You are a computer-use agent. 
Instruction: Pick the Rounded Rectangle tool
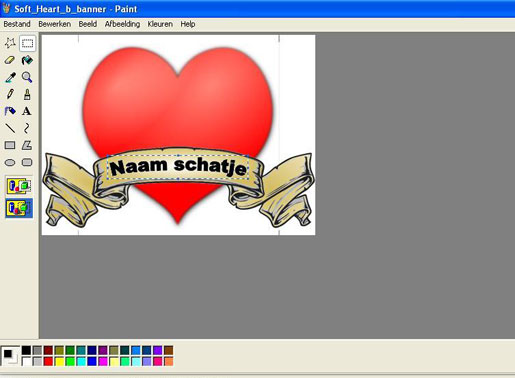(27, 162)
